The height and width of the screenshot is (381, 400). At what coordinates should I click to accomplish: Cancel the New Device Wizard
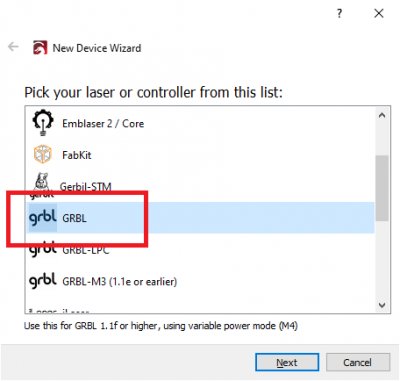358,362
